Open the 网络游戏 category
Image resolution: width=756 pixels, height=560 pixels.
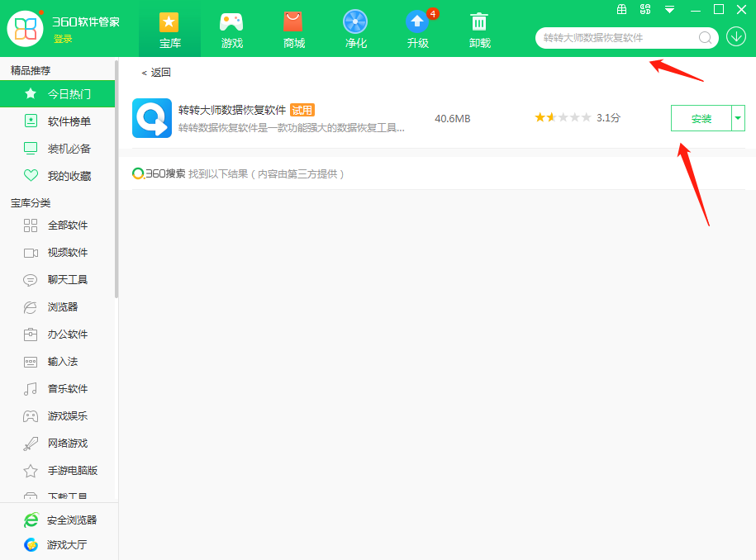[x=57, y=443]
